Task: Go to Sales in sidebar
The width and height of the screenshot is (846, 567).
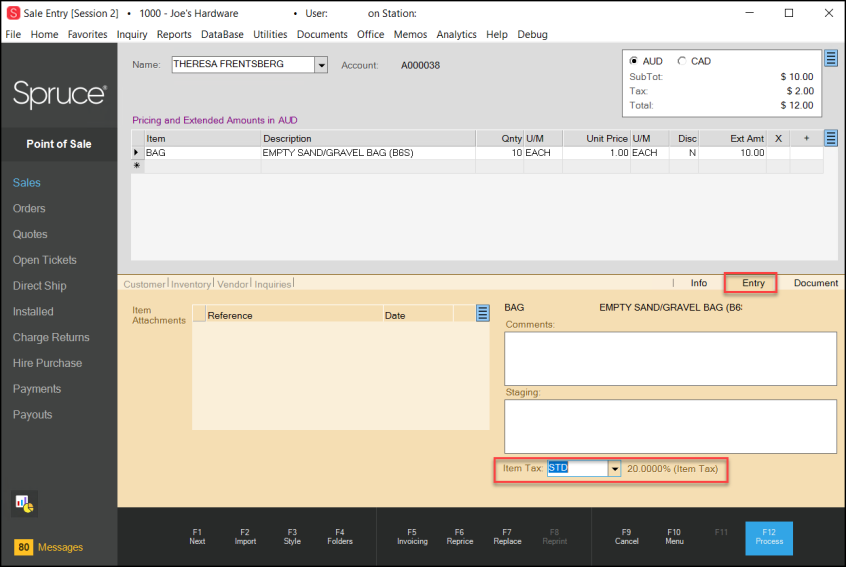Action: click(27, 183)
